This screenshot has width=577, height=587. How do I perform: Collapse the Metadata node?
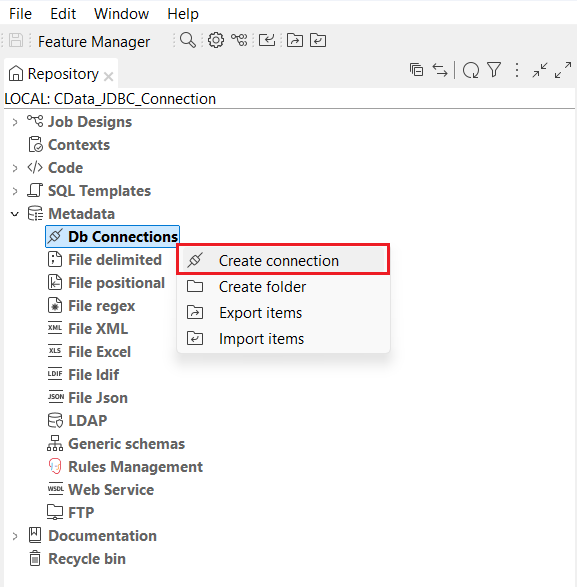pyautogui.click(x=15, y=214)
